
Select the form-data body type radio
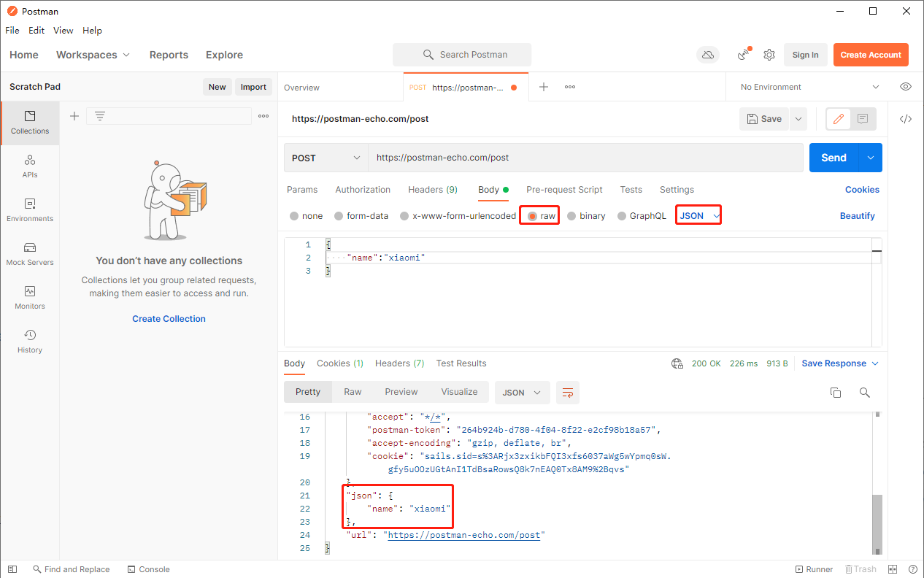tap(339, 216)
